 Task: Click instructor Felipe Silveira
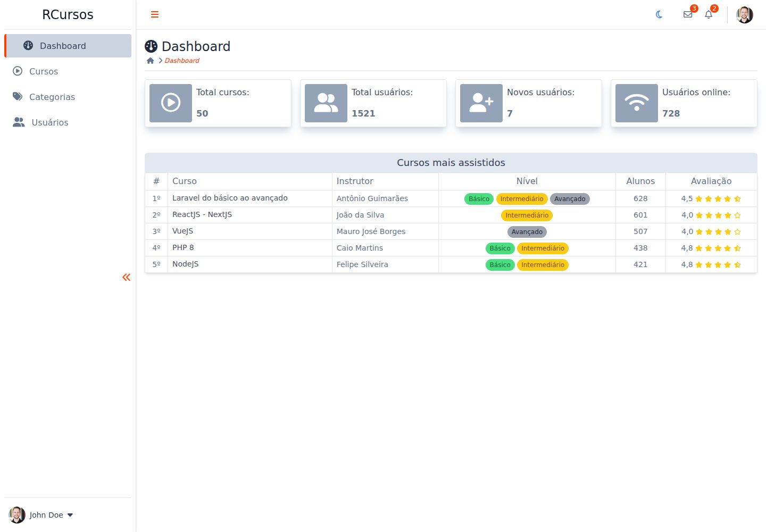click(x=362, y=264)
